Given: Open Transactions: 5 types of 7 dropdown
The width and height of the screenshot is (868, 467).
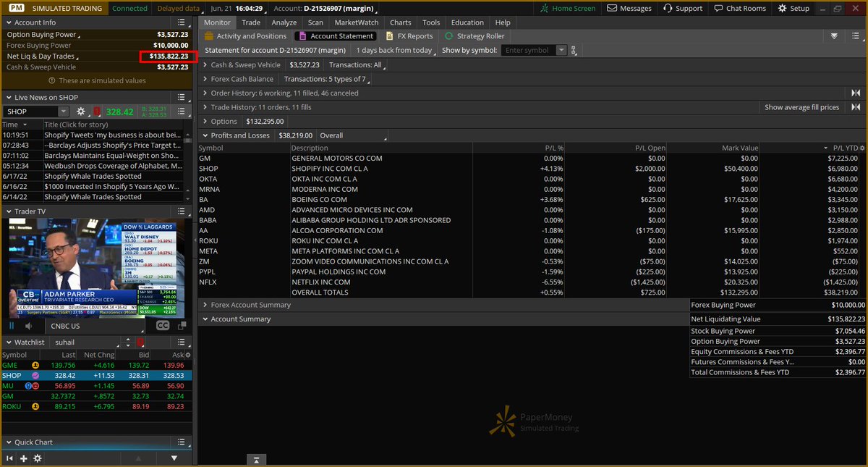Looking at the screenshot, I should (326, 79).
